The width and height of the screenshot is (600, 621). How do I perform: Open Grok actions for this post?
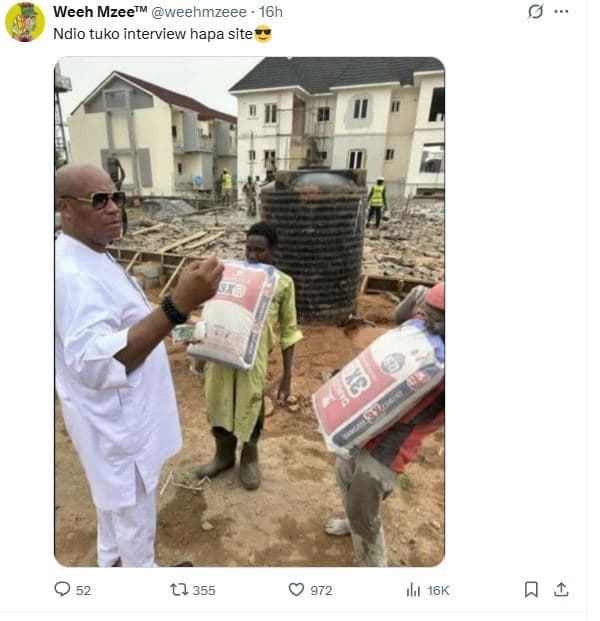click(535, 12)
